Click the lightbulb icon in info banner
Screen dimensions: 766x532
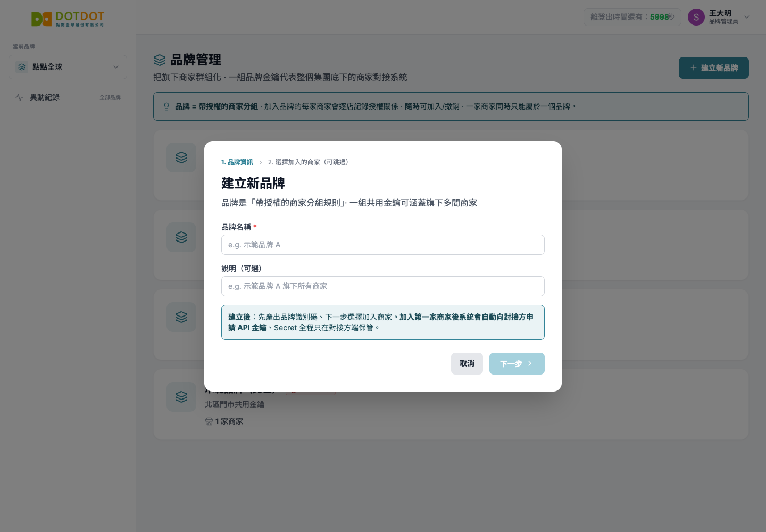(166, 106)
